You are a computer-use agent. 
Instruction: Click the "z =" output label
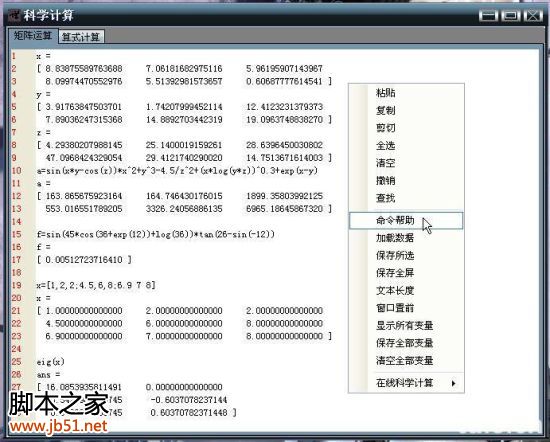43,133
